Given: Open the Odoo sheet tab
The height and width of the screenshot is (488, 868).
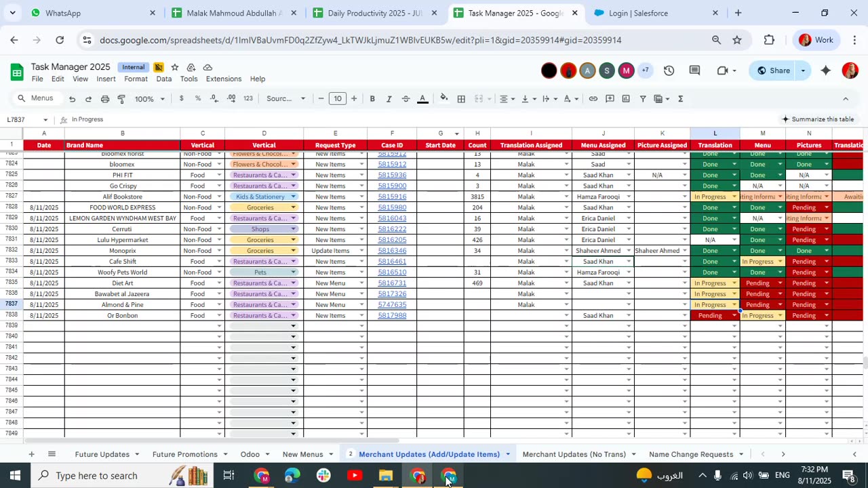Looking at the screenshot, I should click(x=250, y=454).
